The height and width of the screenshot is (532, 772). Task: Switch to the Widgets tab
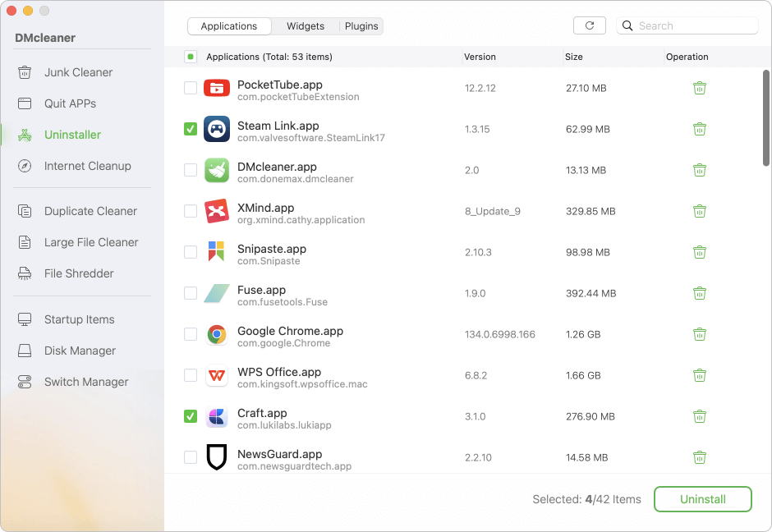pos(305,26)
